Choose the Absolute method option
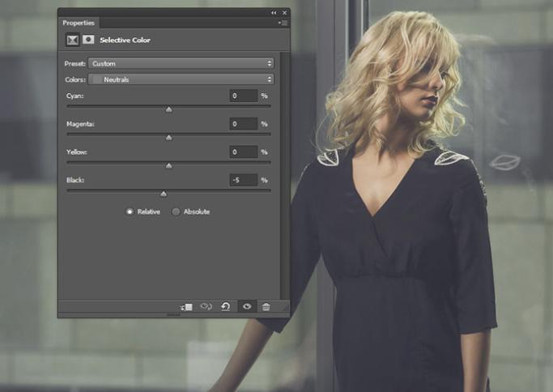The width and height of the screenshot is (553, 392). [x=176, y=211]
